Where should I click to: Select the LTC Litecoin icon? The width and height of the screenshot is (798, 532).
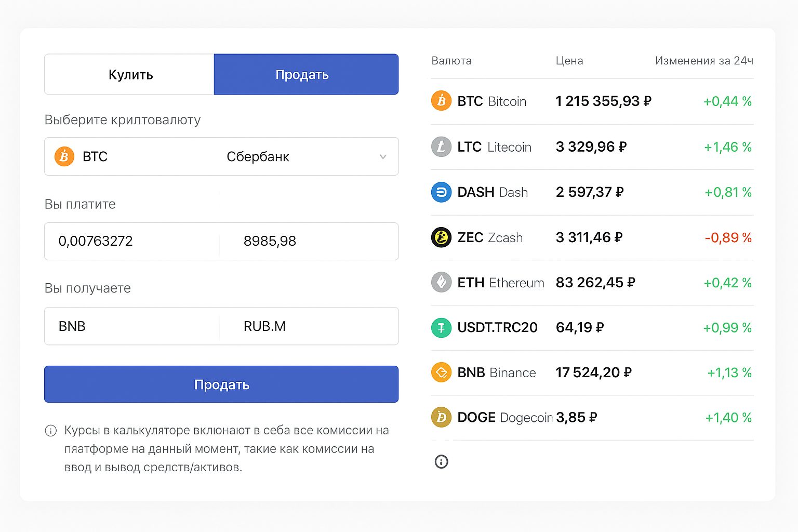point(441,147)
